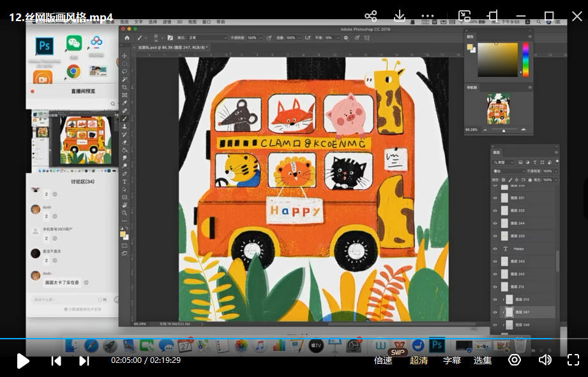This screenshot has height=377, width=588.
Task: Mute the video volume
Action: point(545,360)
